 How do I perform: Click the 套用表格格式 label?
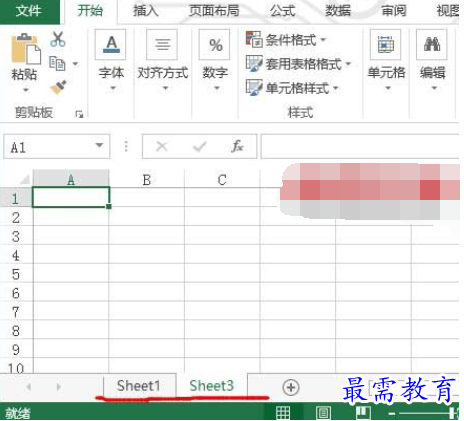(303, 64)
